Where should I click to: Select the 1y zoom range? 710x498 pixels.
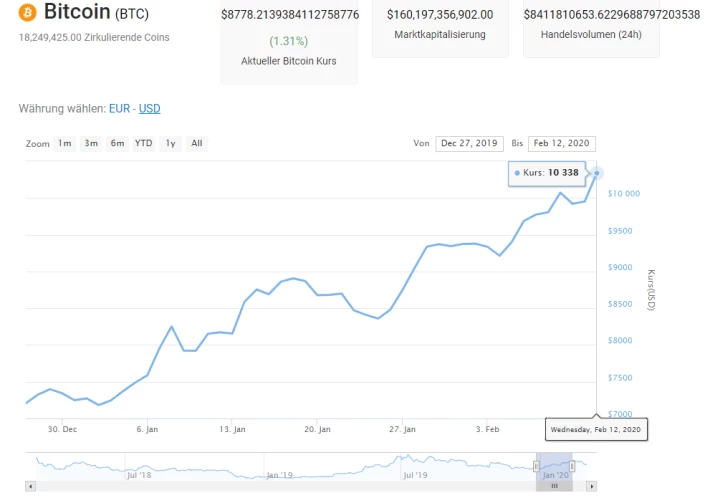point(170,144)
